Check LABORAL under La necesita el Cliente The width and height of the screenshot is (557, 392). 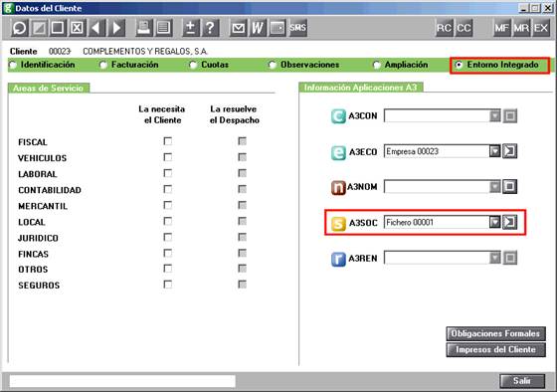coord(168,173)
